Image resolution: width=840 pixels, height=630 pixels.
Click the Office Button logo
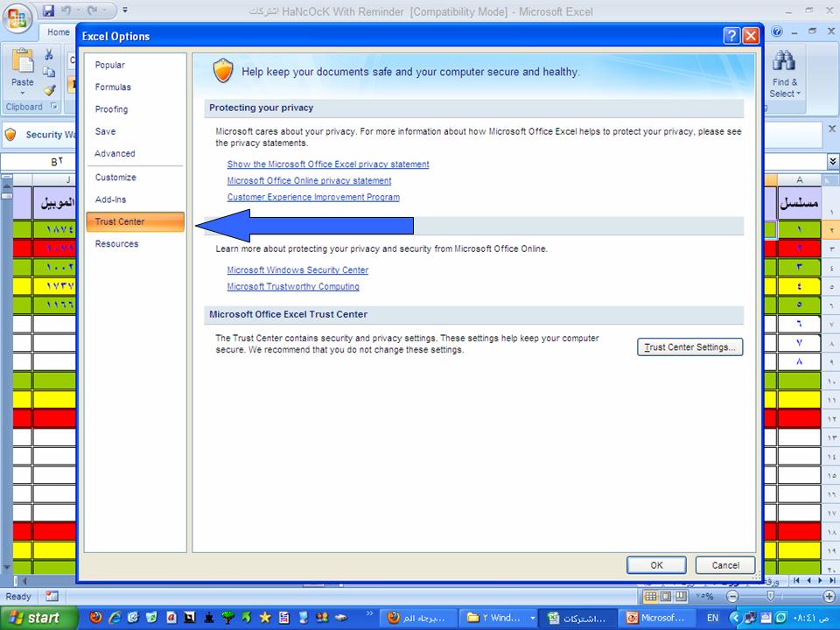(17, 17)
